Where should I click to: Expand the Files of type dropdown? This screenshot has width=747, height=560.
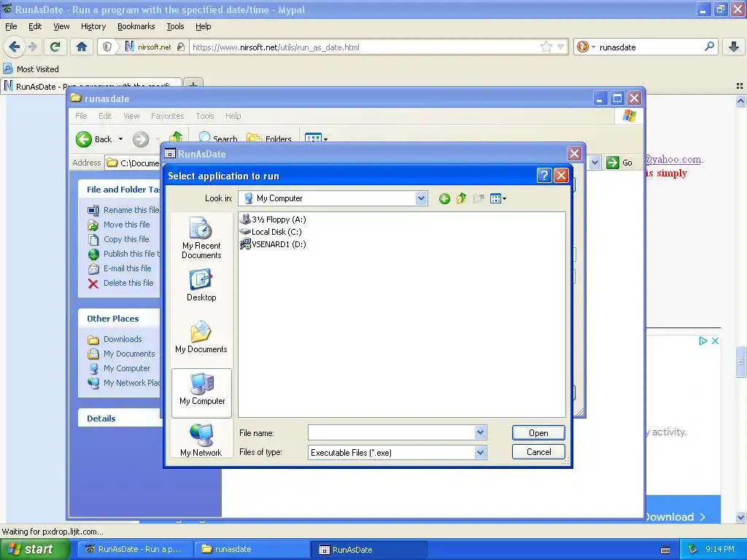[480, 452]
